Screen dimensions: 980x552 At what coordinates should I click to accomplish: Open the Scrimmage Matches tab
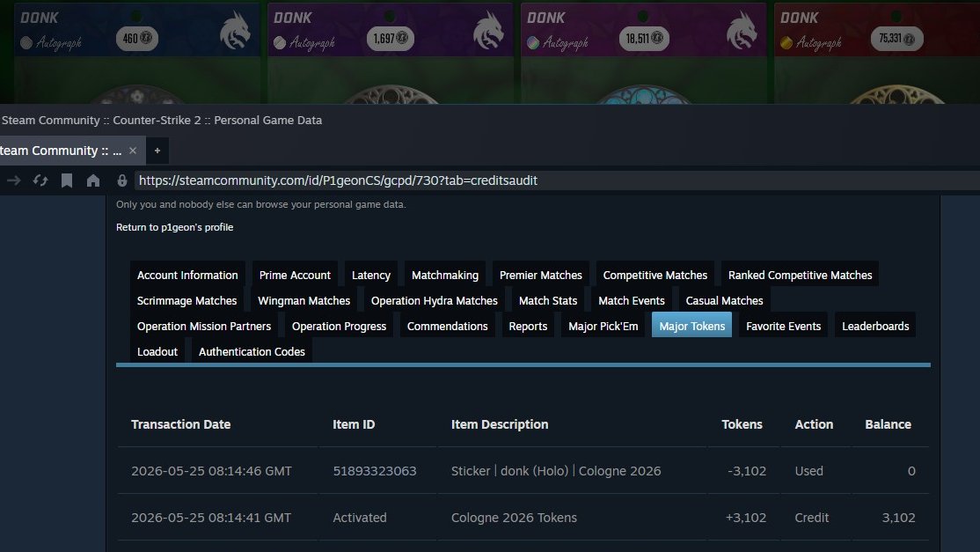point(186,301)
